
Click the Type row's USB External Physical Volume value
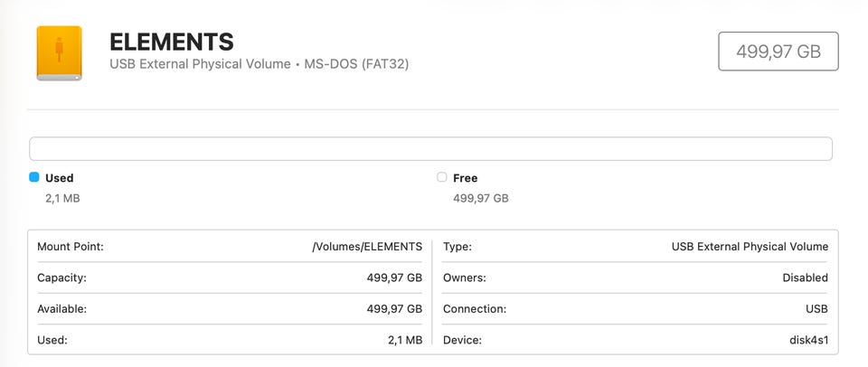750,247
